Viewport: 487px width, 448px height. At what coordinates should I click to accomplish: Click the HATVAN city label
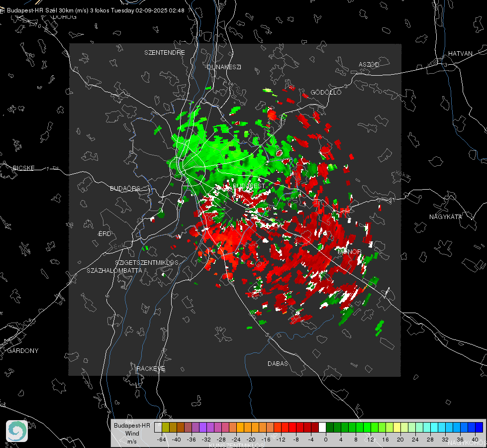pos(460,53)
